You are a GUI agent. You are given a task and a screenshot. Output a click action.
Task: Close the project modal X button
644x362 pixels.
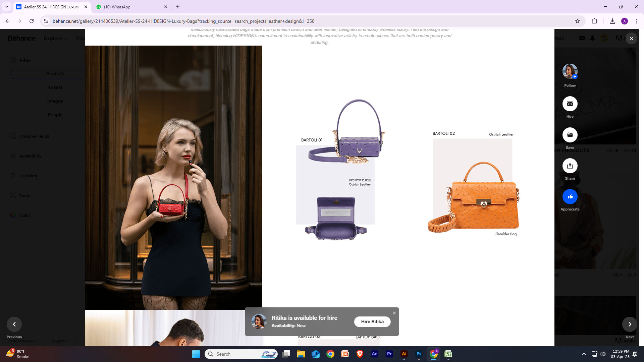pos(631,39)
